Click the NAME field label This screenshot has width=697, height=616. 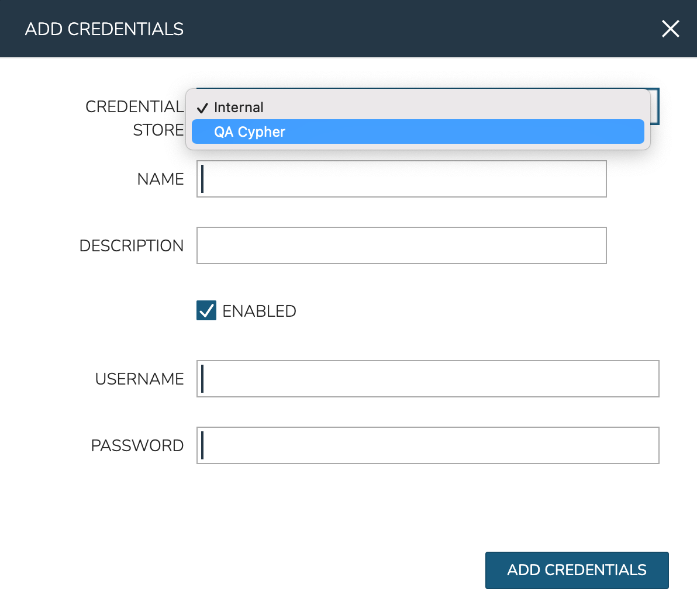click(160, 179)
